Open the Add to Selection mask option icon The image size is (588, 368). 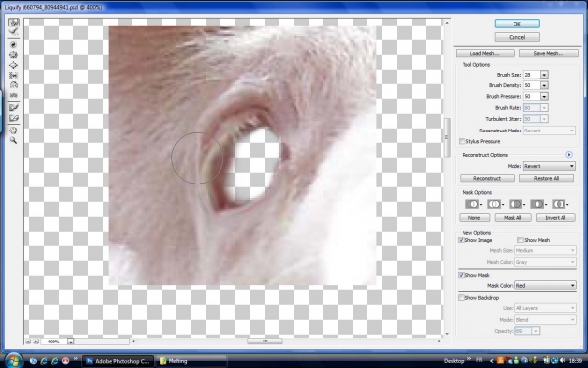(494, 204)
